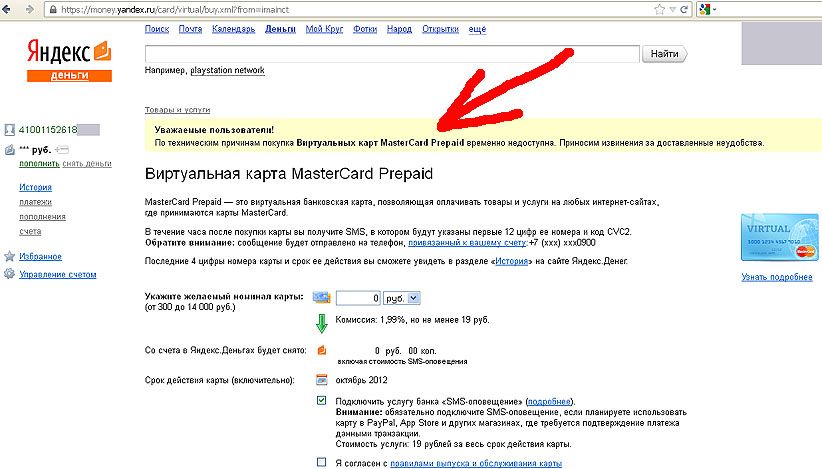Click the virtual MasterCard card image
The height and width of the screenshot is (469, 822).
click(779, 237)
